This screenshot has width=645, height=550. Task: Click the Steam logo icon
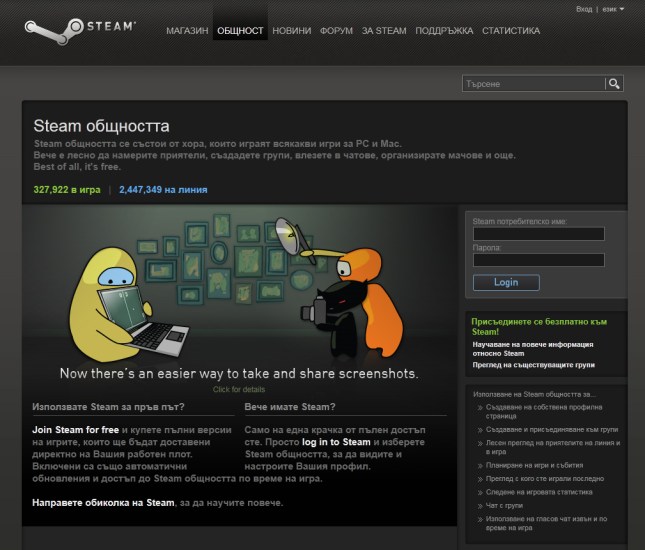pyautogui.click(x=45, y=32)
